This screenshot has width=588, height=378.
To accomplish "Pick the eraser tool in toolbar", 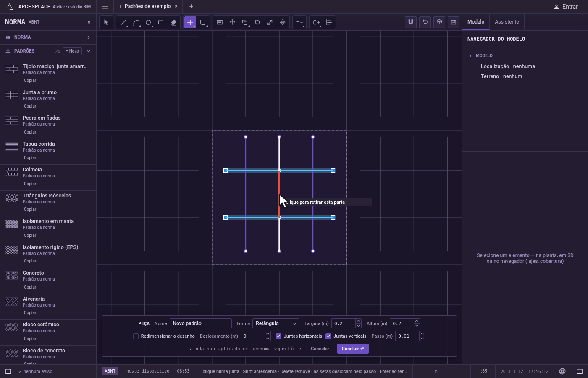I will click(x=173, y=22).
